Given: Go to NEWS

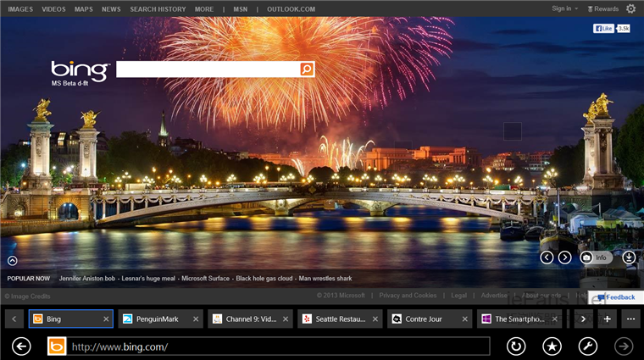Looking at the screenshot, I should (111, 9).
